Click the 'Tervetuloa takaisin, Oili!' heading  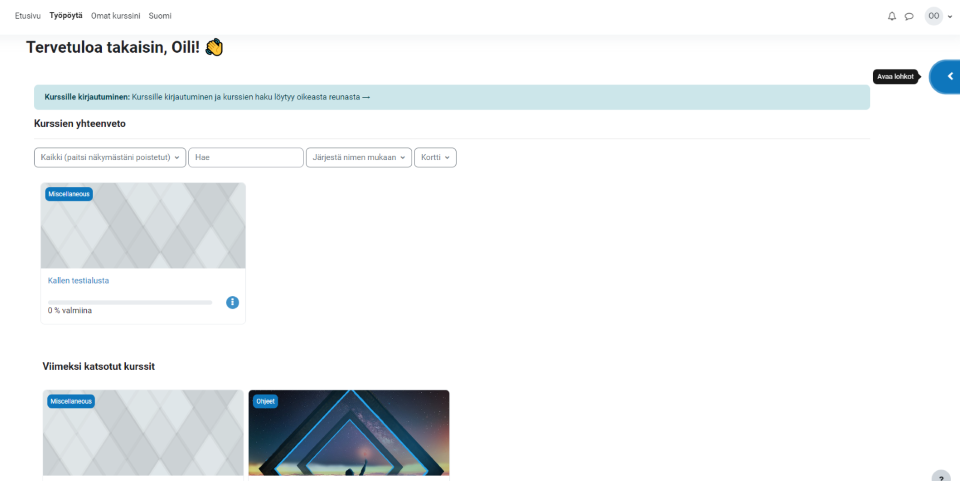point(125,47)
